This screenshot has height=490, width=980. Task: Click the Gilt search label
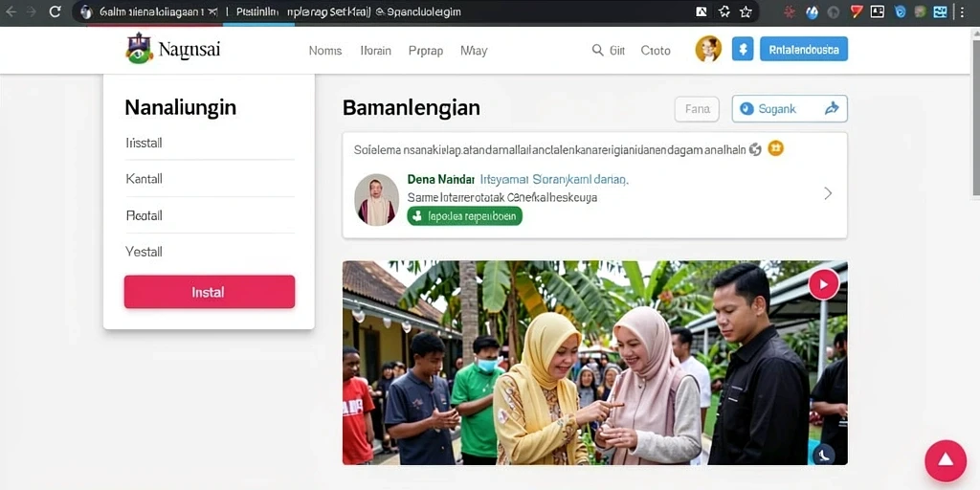point(617,51)
